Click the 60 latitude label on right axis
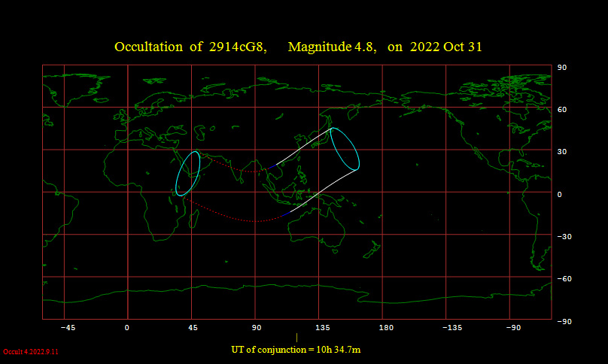Image resolution: width=608 pixels, height=364 pixels. (561, 110)
